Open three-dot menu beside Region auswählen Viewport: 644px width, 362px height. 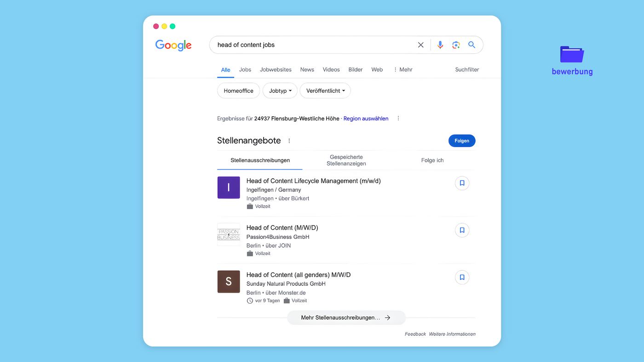(x=398, y=119)
